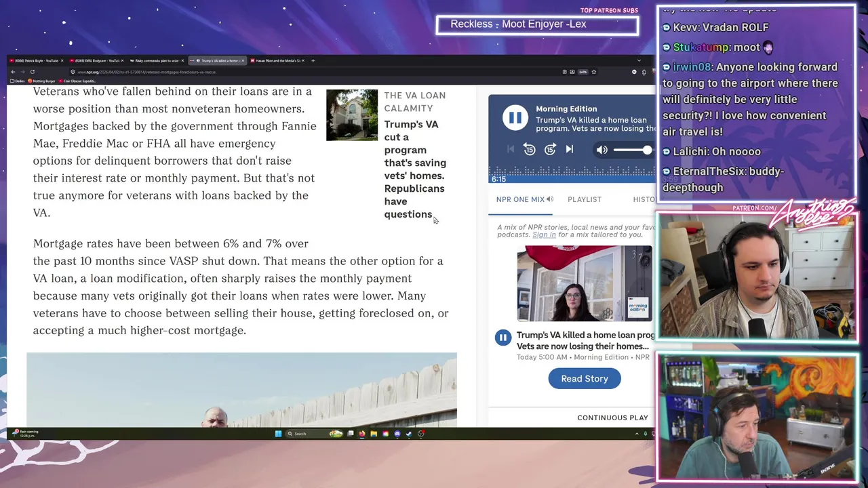Open Steam from the taskbar
This screenshot has width=868, height=488.
click(x=409, y=434)
